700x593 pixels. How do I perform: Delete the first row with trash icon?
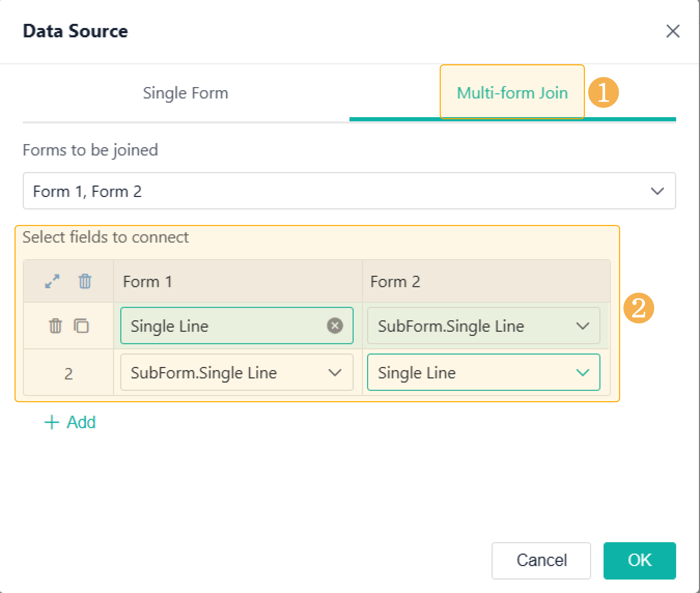(55, 326)
